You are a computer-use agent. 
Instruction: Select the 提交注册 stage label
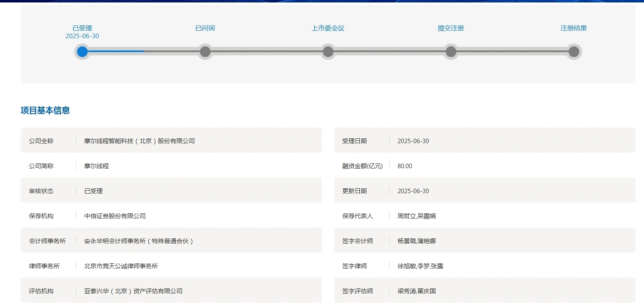[451, 28]
